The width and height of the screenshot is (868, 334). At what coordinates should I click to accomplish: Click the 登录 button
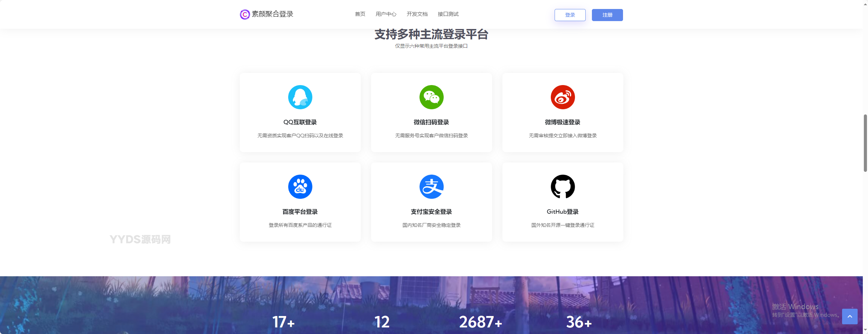570,15
